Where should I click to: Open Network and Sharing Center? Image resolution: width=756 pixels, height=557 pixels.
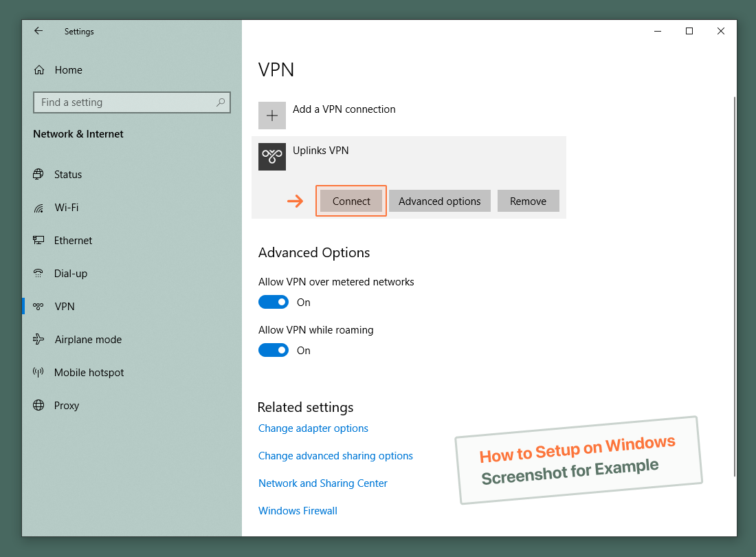coord(322,483)
